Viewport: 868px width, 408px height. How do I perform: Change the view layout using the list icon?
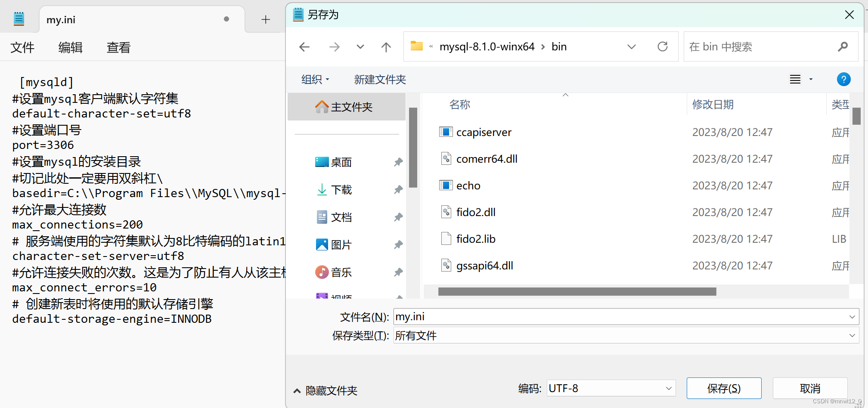coord(794,79)
